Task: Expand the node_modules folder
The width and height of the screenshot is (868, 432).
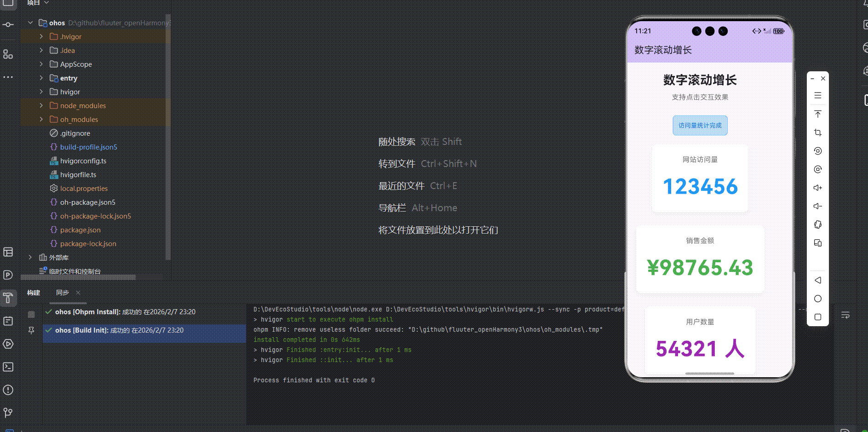Action: (x=41, y=105)
